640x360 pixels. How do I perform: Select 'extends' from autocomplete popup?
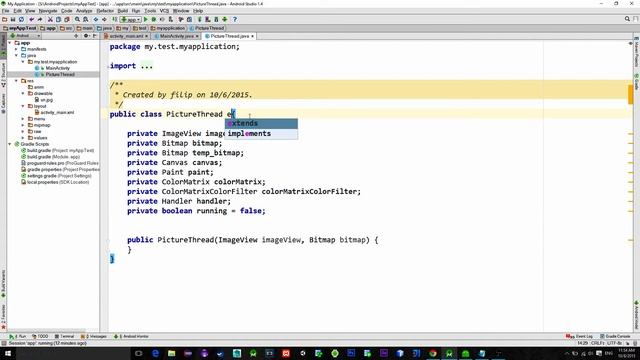tap(261, 123)
